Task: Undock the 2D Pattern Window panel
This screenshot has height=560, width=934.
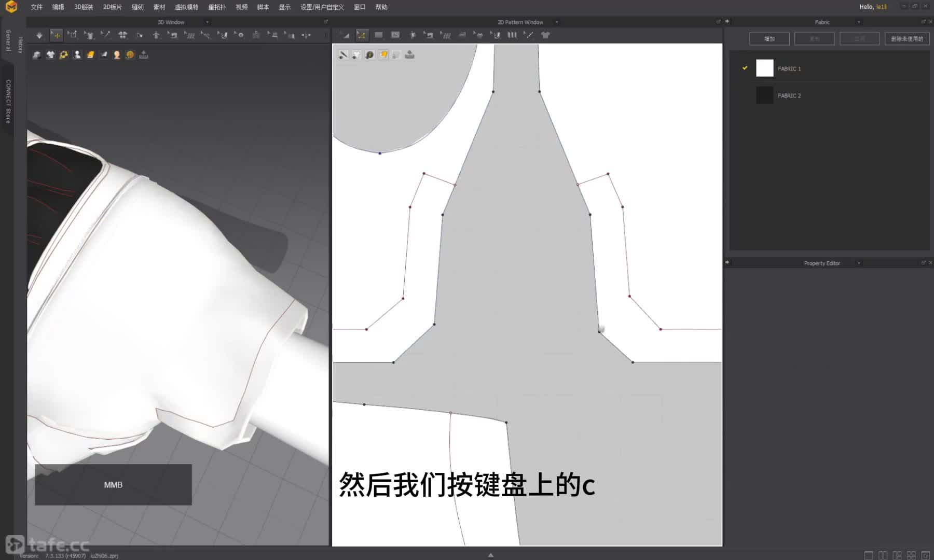Action: point(718,22)
